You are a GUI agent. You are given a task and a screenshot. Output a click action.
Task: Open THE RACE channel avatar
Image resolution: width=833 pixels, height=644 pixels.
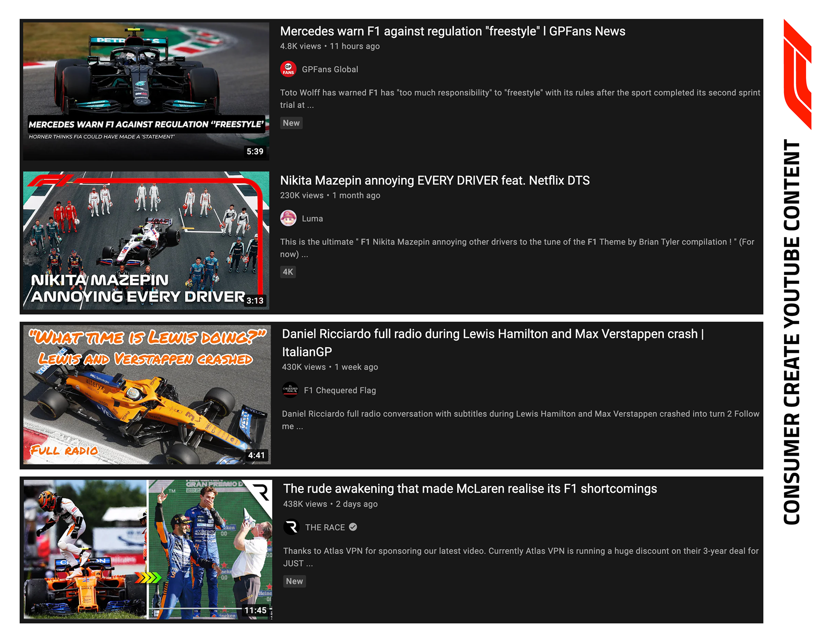[x=292, y=527]
